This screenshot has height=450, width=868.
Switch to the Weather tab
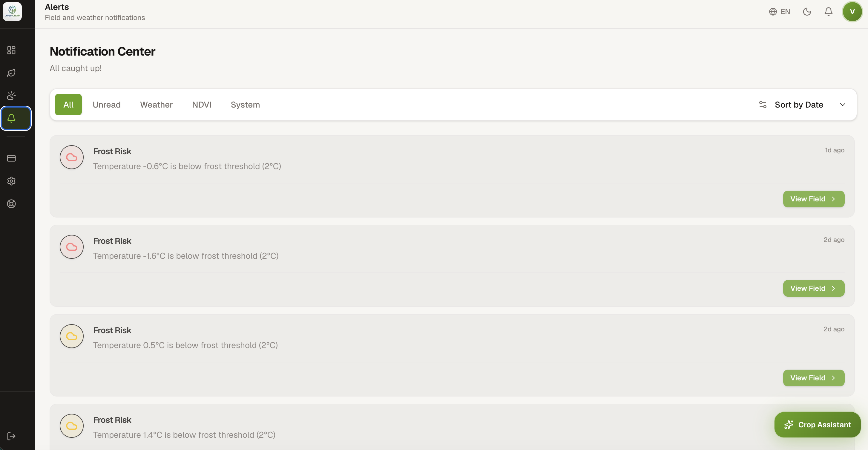click(156, 105)
